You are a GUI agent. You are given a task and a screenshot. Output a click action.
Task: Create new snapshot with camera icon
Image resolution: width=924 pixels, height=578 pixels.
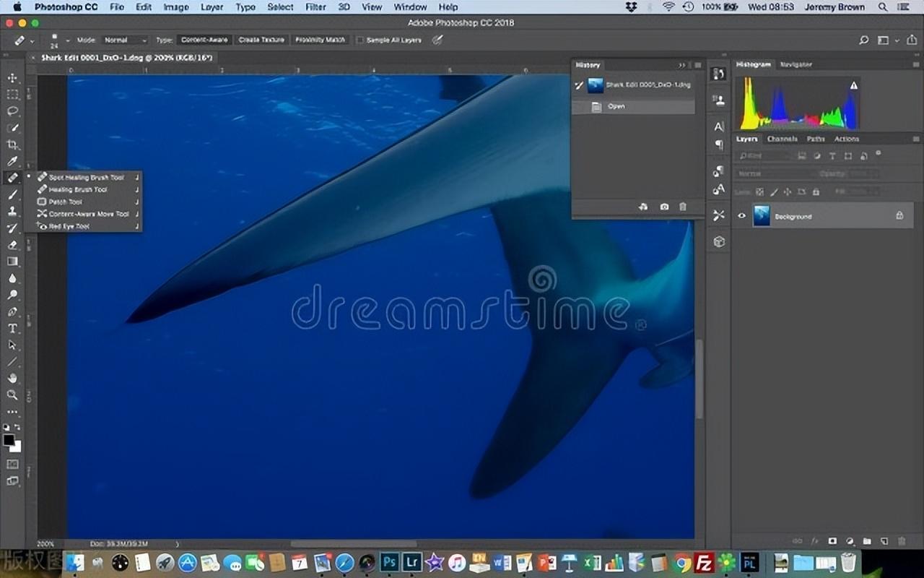(663, 207)
